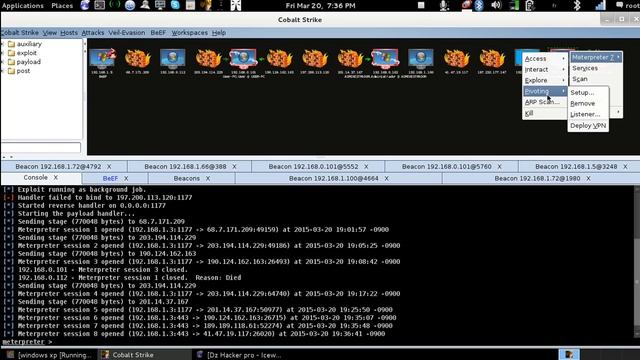
Task: Expand the Access submenu
Action: [x=545, y=59]
